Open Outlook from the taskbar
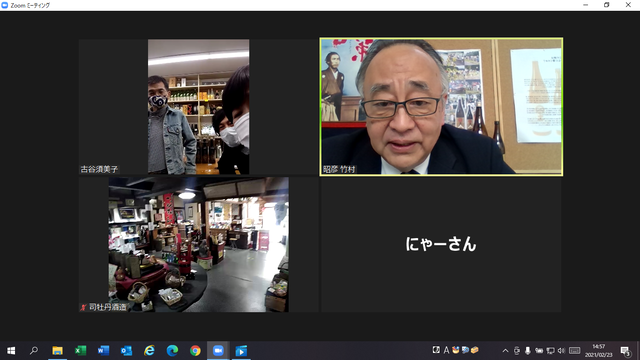The height and width of the screenshot is (360, 640). click(x=126, y=351)
